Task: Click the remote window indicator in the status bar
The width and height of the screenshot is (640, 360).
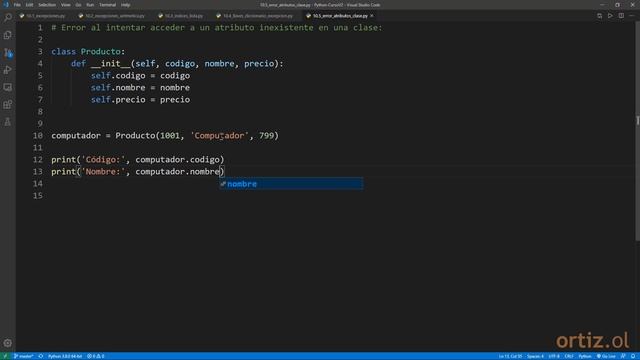Action: [5, 356]
